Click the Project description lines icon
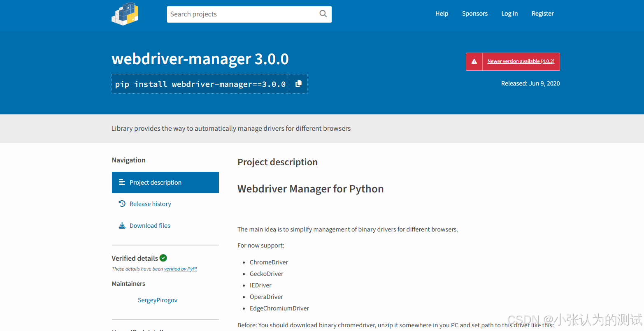This screenshot has height=331, width=644. pos(122,182)
